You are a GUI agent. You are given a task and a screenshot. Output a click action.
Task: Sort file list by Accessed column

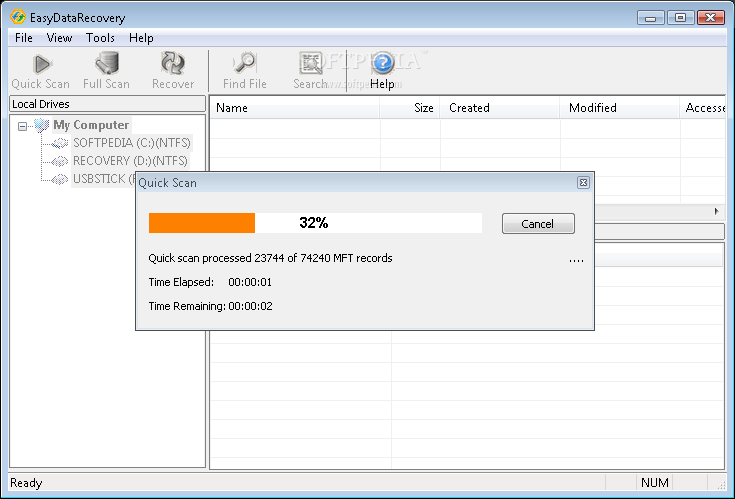coord(703,108)
